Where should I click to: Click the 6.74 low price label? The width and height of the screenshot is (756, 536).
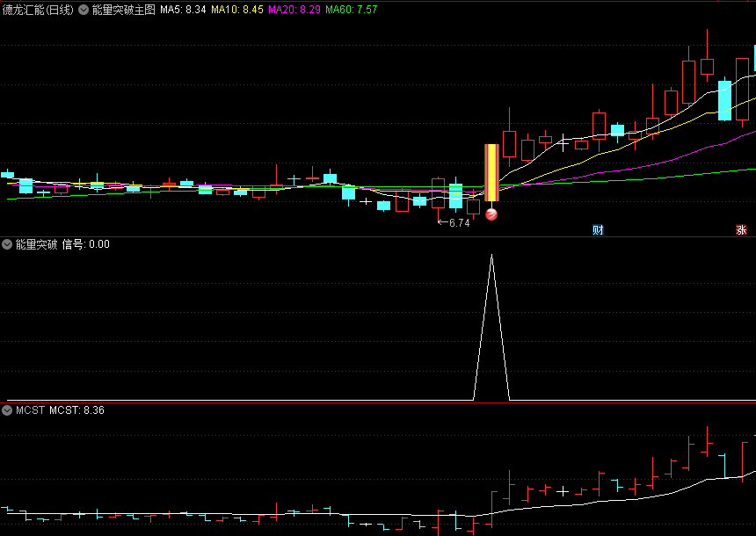pyautogui.click(x=459, y=222)
